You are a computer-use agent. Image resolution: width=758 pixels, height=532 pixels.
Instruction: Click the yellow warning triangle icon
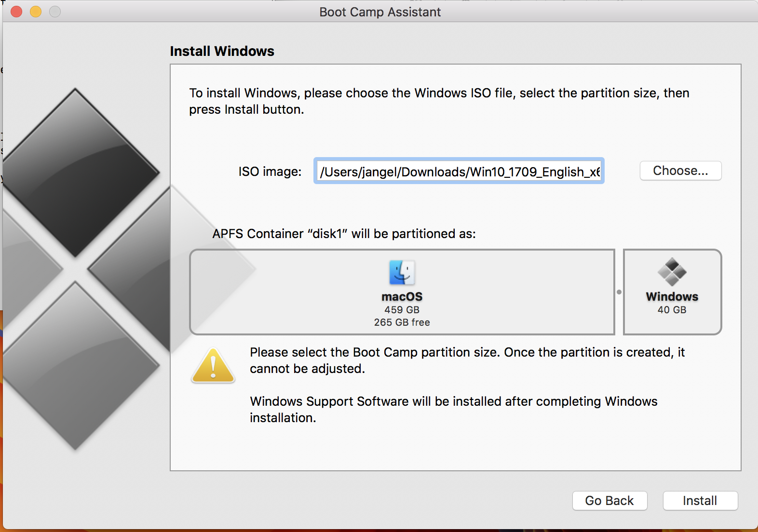coord(213,366)
